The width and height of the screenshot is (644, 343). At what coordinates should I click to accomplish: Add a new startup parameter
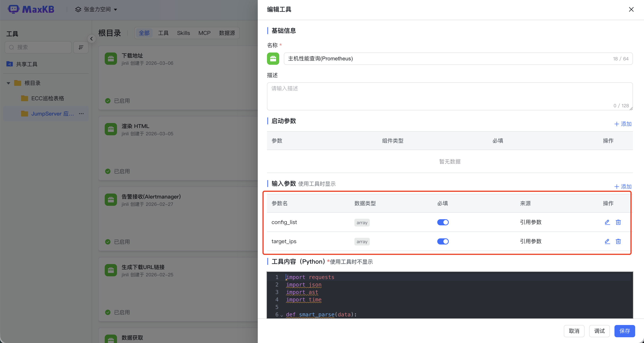point(623,124)
